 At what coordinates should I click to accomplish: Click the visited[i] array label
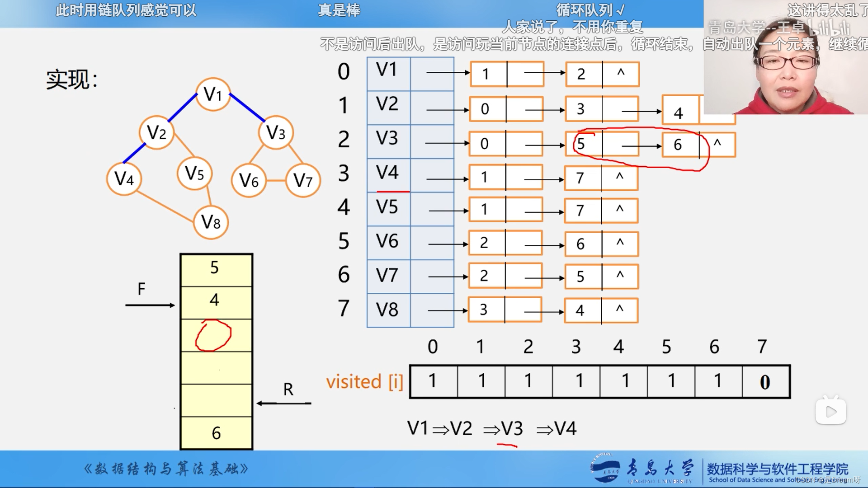coord(364,382)
